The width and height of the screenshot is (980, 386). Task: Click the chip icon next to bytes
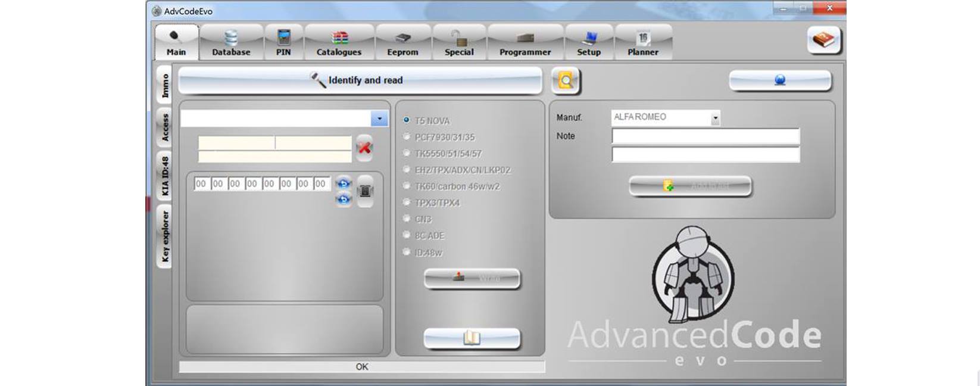(366, 191)
